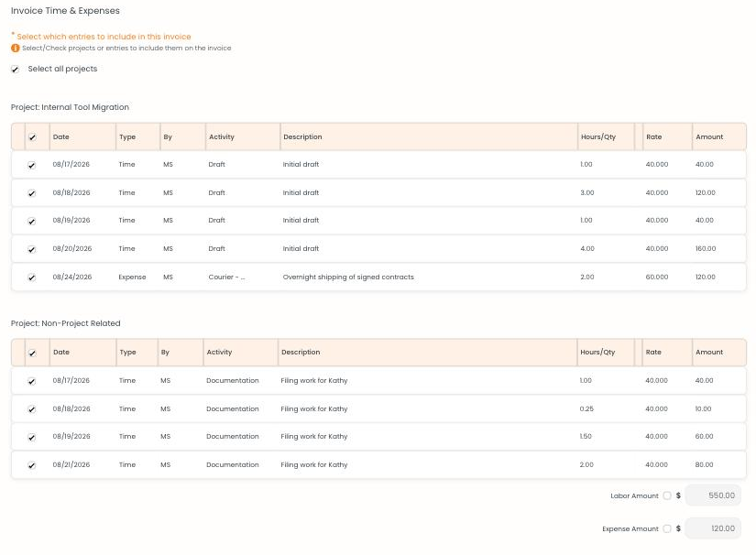Select the Expense Amount radio button

pos(667,528)
